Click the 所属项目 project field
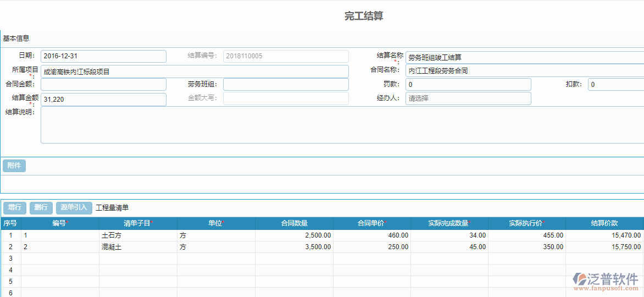The height and width of the screenshot is (297, 644). click(x=195, y=71)
